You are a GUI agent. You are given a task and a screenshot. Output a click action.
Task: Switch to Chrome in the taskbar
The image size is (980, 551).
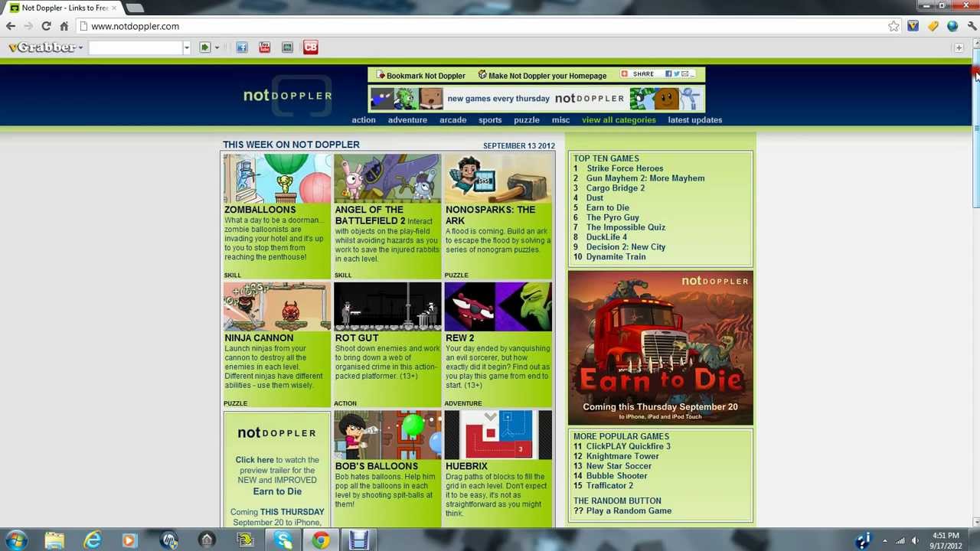click(321, 540)
